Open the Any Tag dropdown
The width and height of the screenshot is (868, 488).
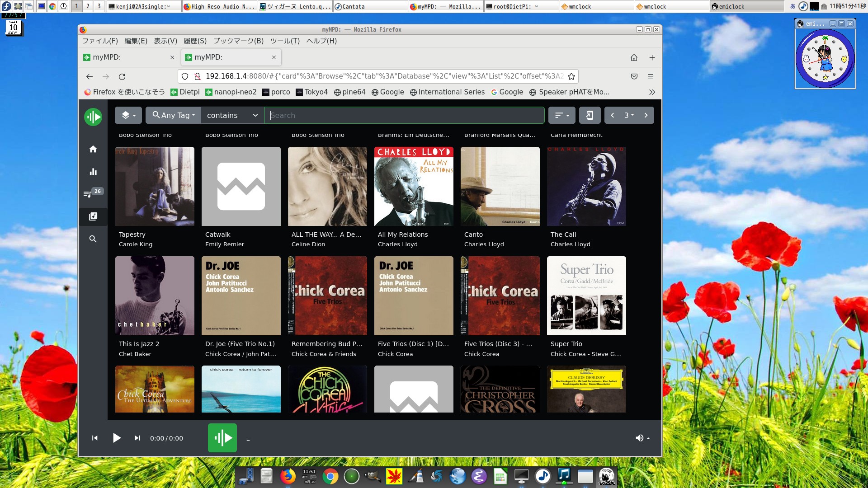point(173,115)
